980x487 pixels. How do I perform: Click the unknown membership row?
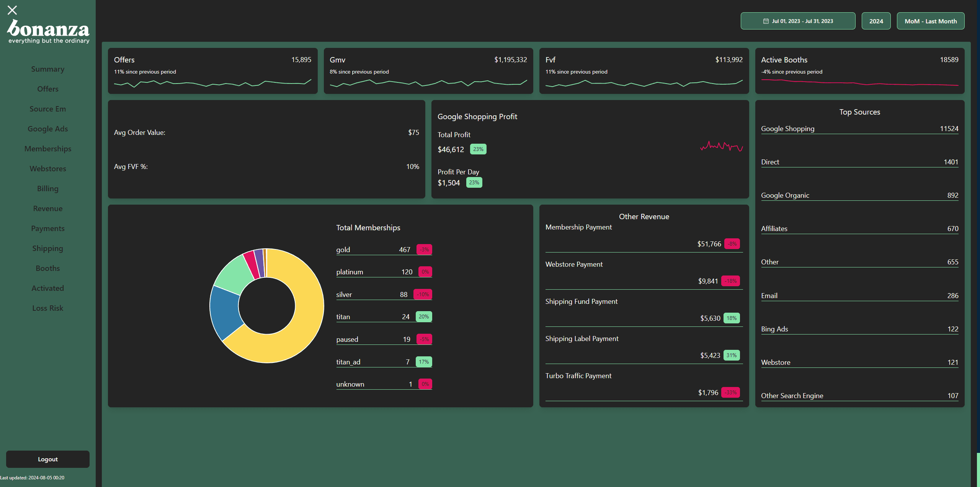point(384,384)
